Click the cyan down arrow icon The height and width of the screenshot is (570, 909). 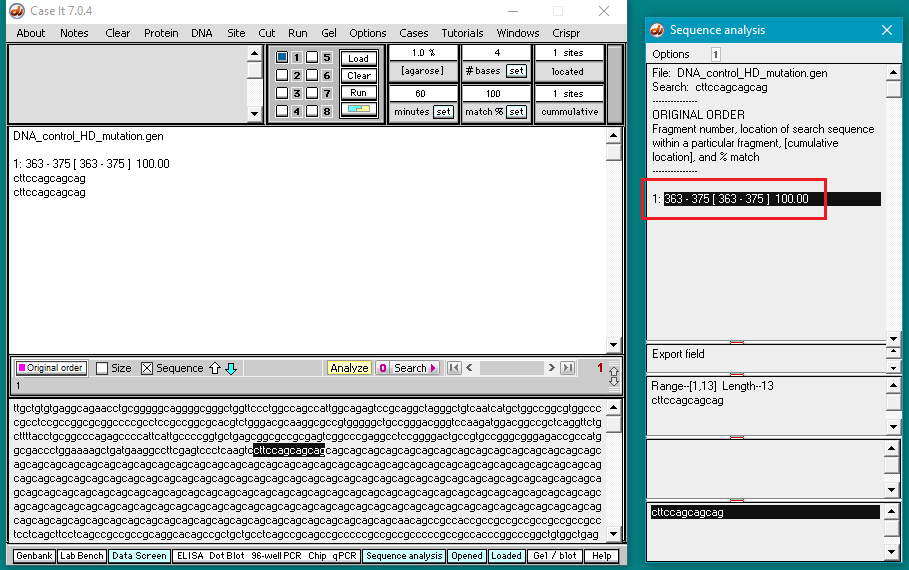click(231, 368)
